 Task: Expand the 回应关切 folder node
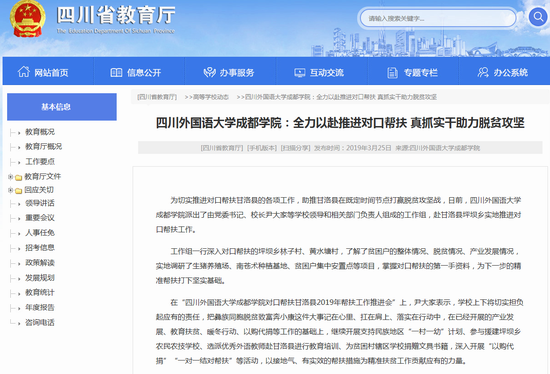pos(11,190)
